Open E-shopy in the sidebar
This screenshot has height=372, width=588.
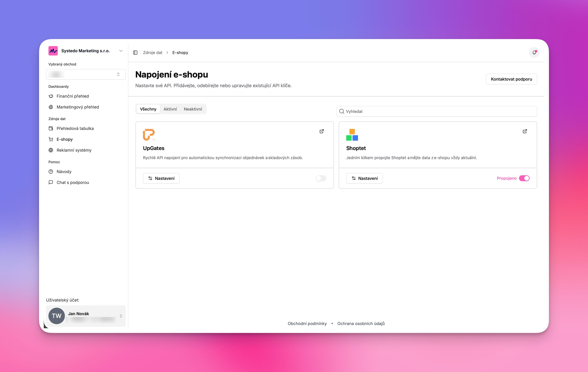(x=65, y=139)
